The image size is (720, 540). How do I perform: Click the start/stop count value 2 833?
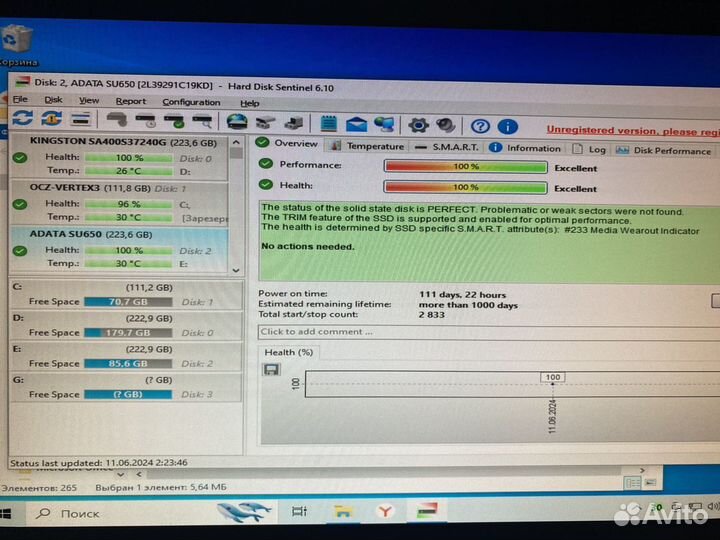pos(432,315)
